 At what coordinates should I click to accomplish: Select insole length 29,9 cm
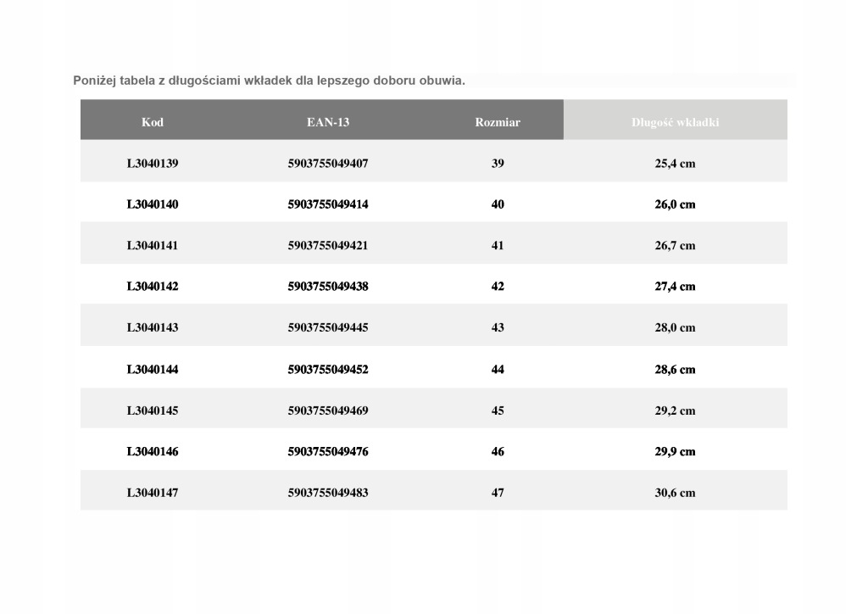pyautogui.click(x=675, y=451)
